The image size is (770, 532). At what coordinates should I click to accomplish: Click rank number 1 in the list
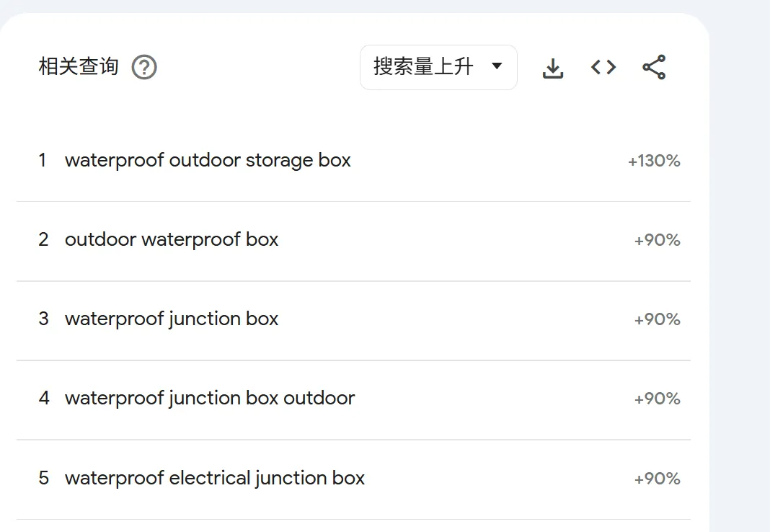[43, 160]
